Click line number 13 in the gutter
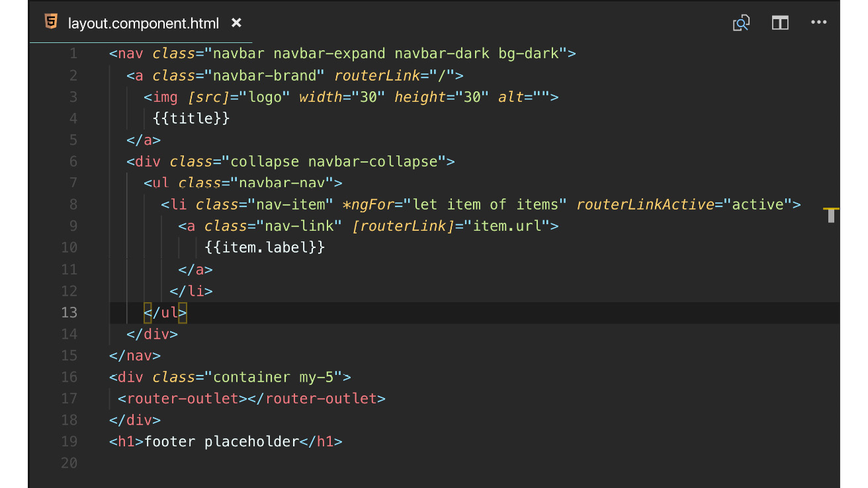The width and height of the screenshot is (868, 488). pos(69,312)
